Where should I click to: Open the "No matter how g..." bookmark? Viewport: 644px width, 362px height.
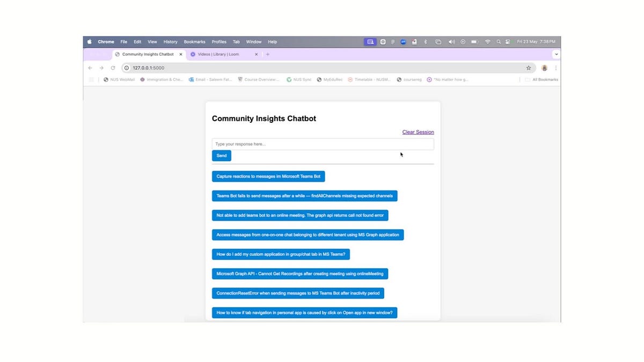click(448, 79)
